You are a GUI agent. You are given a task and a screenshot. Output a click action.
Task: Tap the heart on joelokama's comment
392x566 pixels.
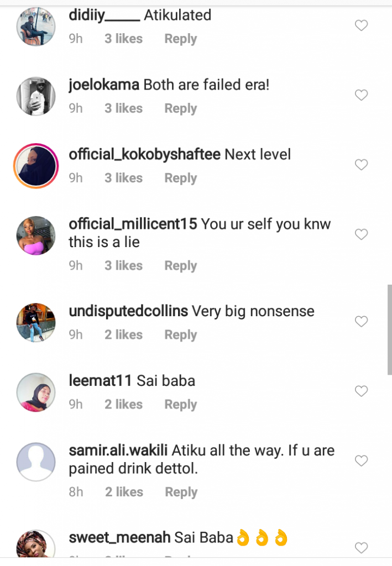(x=361, y=95)
